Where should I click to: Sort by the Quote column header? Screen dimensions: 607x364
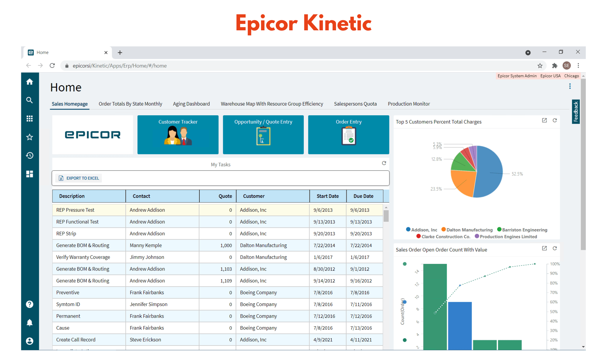218,196
